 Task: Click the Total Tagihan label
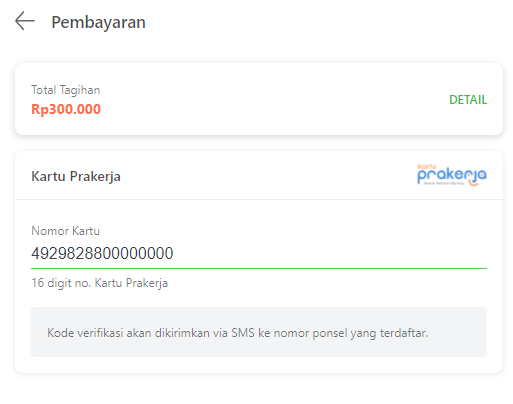[x=66, y=90]
